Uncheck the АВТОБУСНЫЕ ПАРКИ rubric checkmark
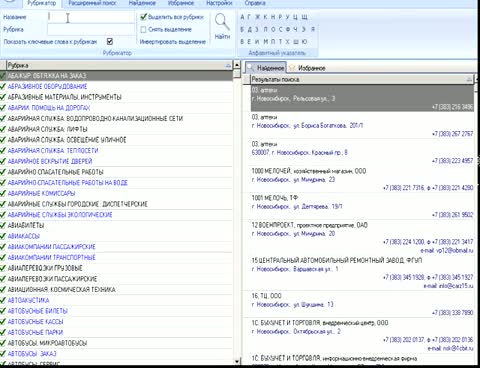 [x=3, y=332]
